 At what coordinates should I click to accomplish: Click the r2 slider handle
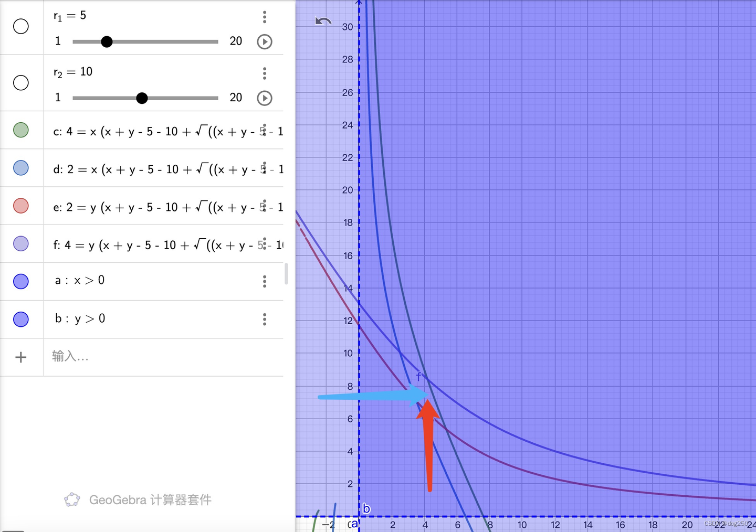(142, 98)
